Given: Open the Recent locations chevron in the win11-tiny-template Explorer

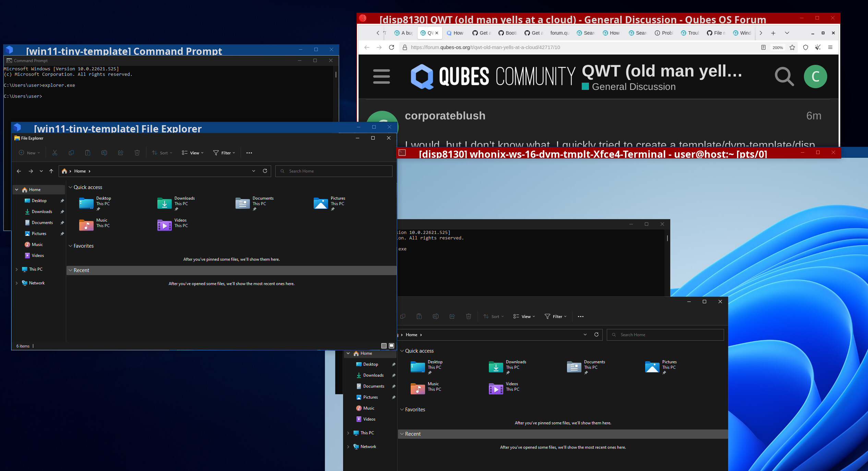Looking at the screenshot, I should coord(41,171).
